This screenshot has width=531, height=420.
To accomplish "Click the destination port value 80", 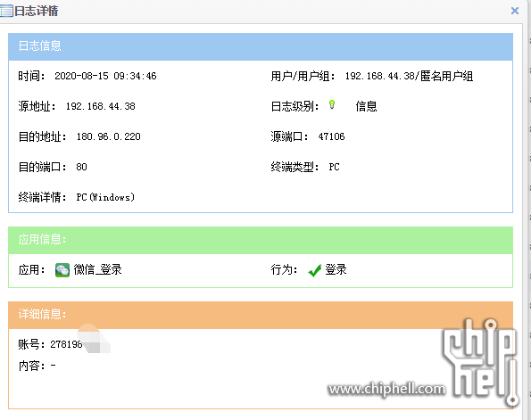I will click(81, 167).
